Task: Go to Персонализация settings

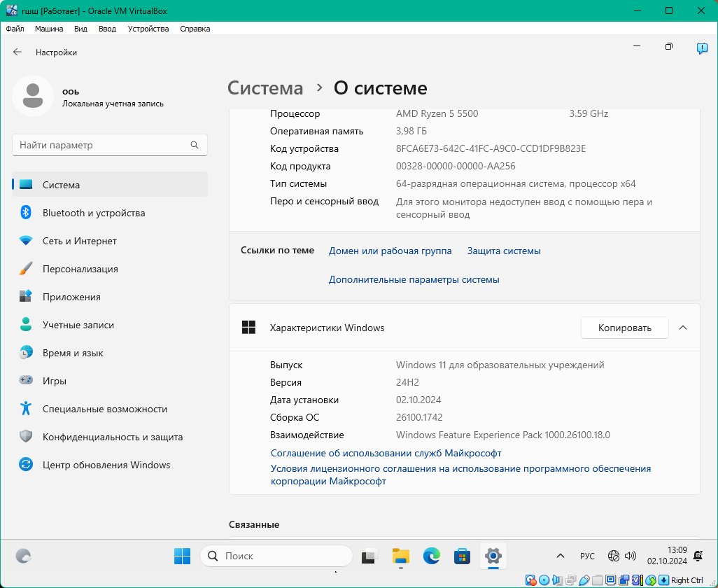Action: 80,269
